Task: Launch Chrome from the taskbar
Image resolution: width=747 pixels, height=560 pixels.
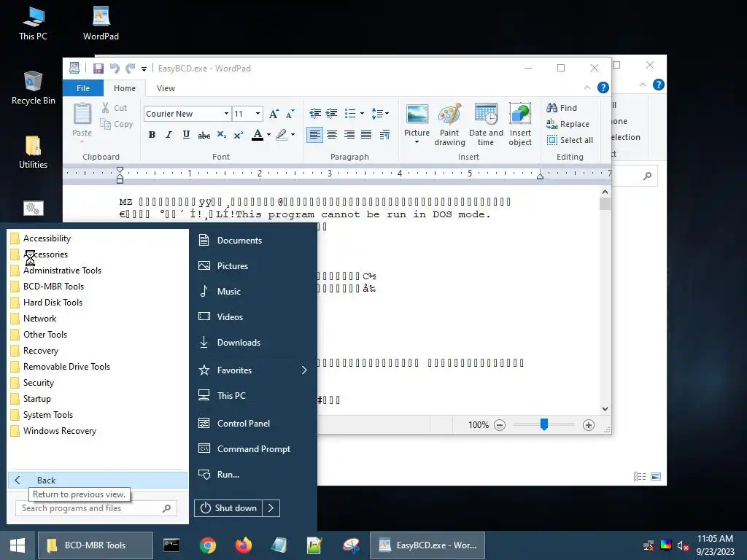Action: tap(208, 545)
